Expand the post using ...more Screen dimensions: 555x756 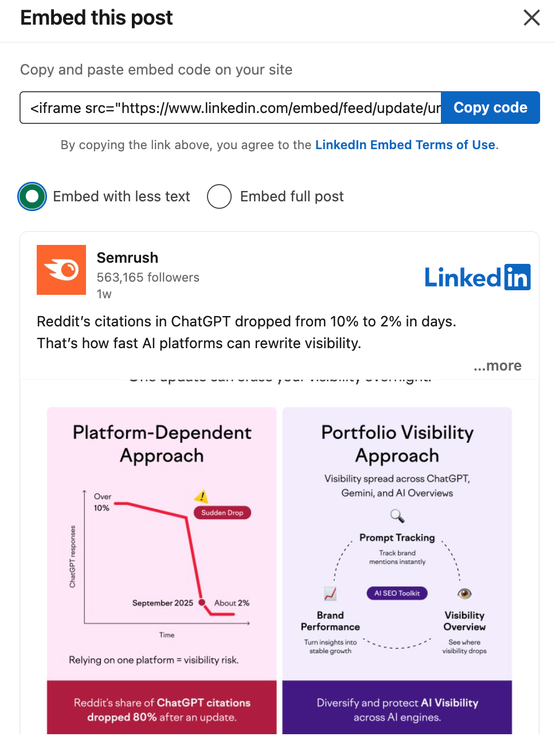click(x=497, y=365)
